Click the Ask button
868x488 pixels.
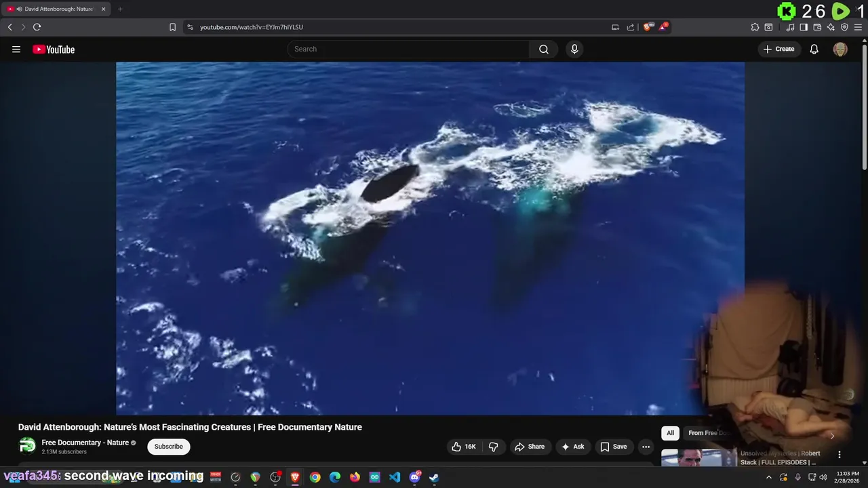[x=573, y=447]
